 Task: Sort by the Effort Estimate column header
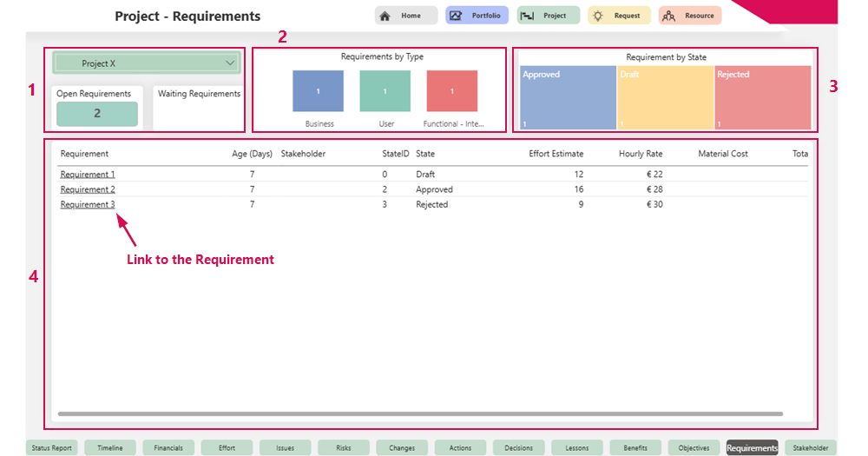pos(556,154)
